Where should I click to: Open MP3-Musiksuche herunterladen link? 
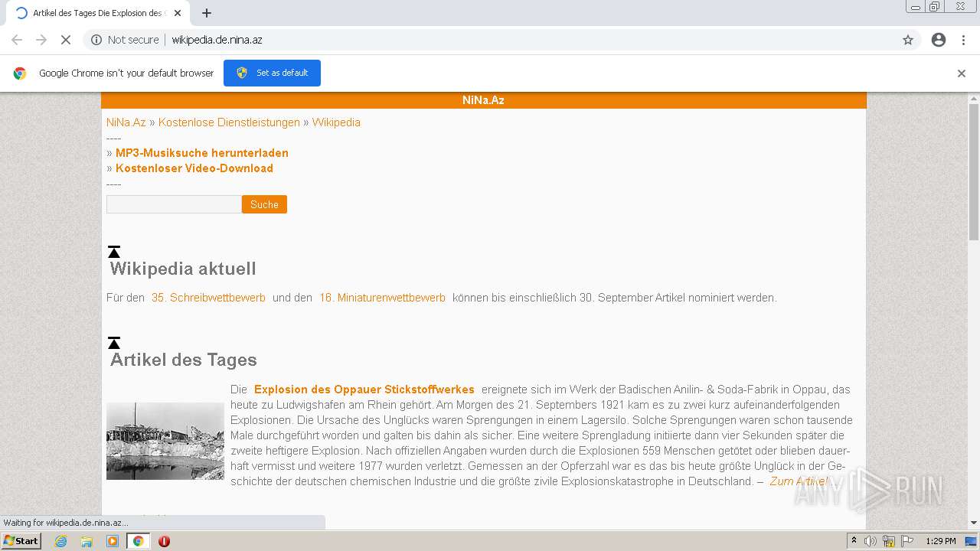(x=202, y=153)
